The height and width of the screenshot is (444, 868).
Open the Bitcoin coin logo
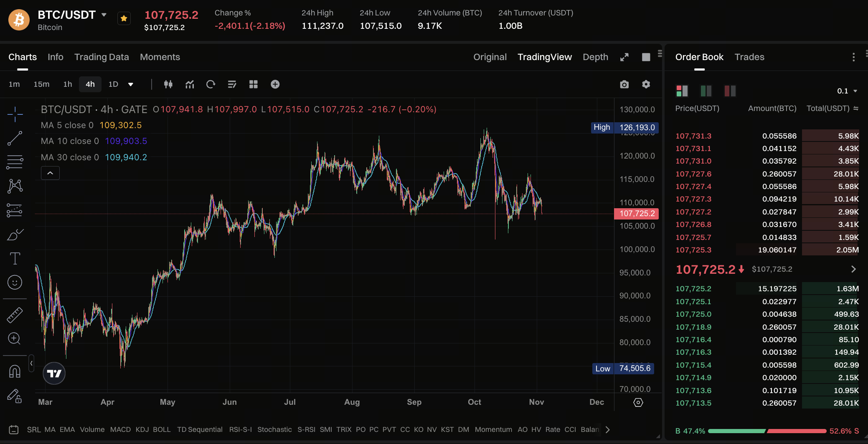[19, 20]
